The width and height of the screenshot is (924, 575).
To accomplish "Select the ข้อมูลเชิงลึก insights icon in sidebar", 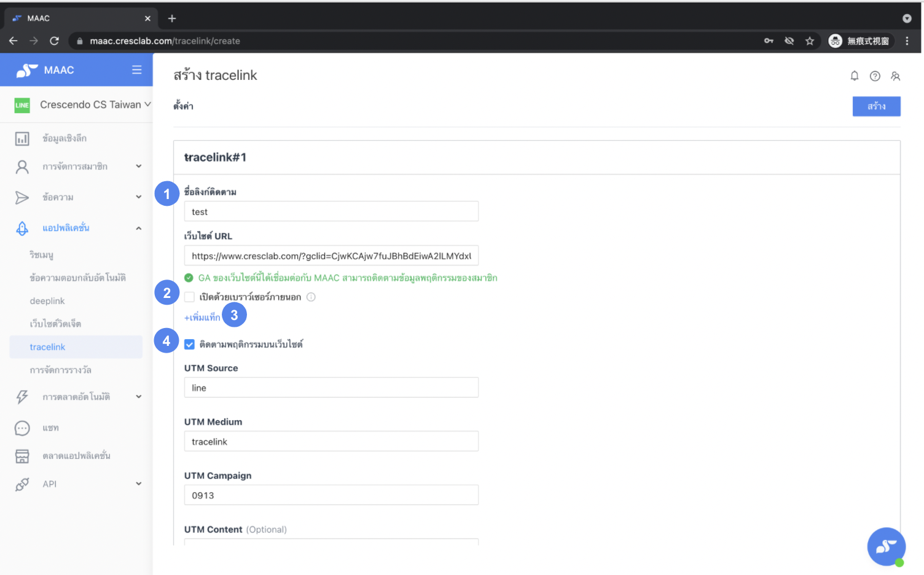I will 22,138.
